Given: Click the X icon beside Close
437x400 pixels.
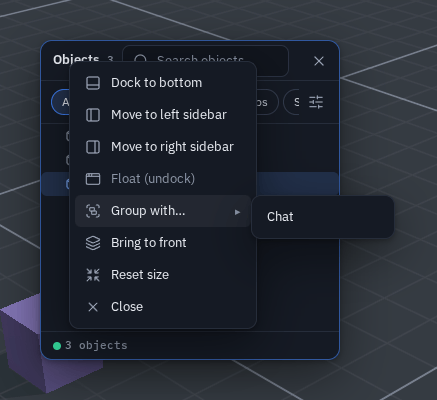Looking at the screenshot, I should pos(93,307).
